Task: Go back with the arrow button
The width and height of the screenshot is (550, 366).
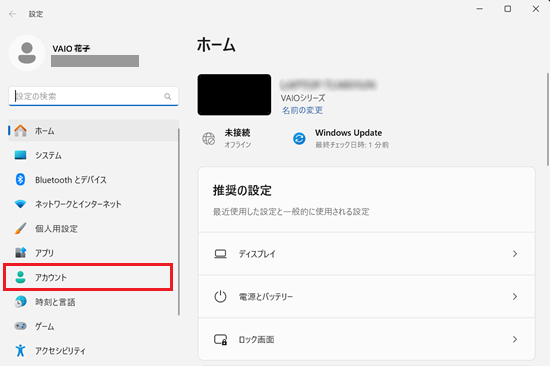Action: click(13, 14)
